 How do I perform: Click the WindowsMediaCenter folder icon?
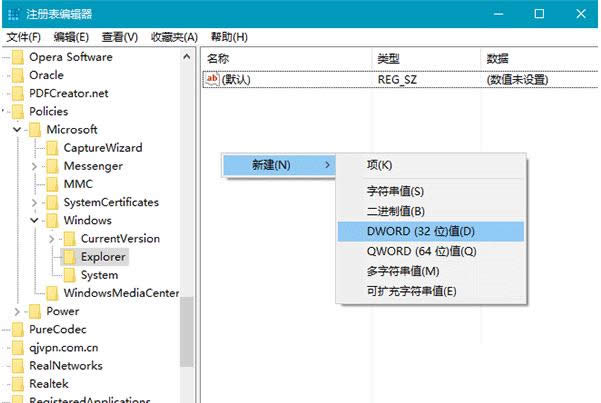[x=52, y=293]
